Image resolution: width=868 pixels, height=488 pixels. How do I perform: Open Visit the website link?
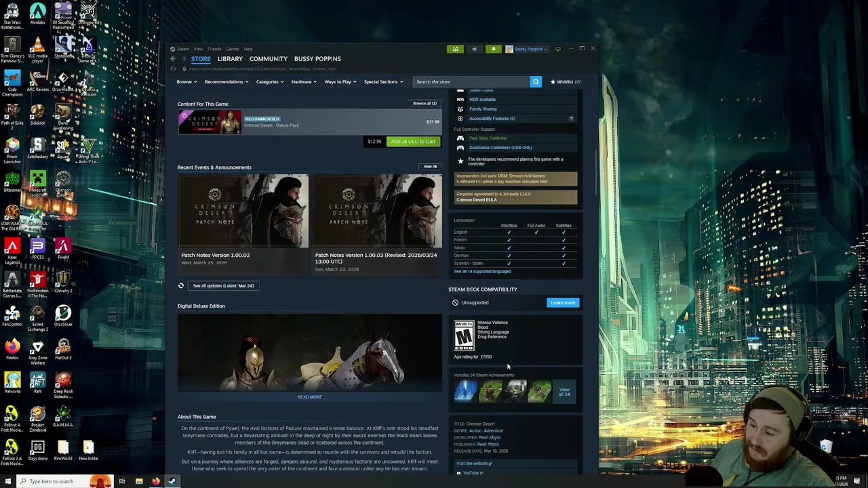pyautogui.click(x=473, y=464)
